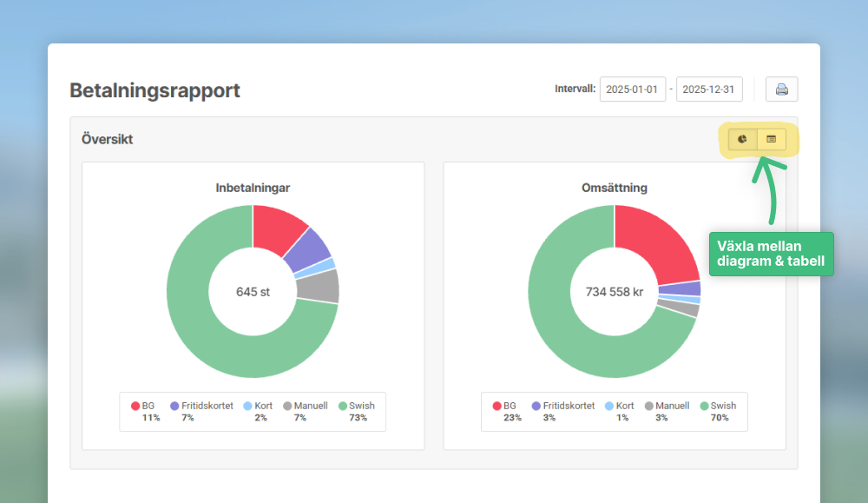The height and width of the screenshot is (503, 868).
Task: Click Swish legend label in Omsättning chart
Action: [x=723, y=406]
